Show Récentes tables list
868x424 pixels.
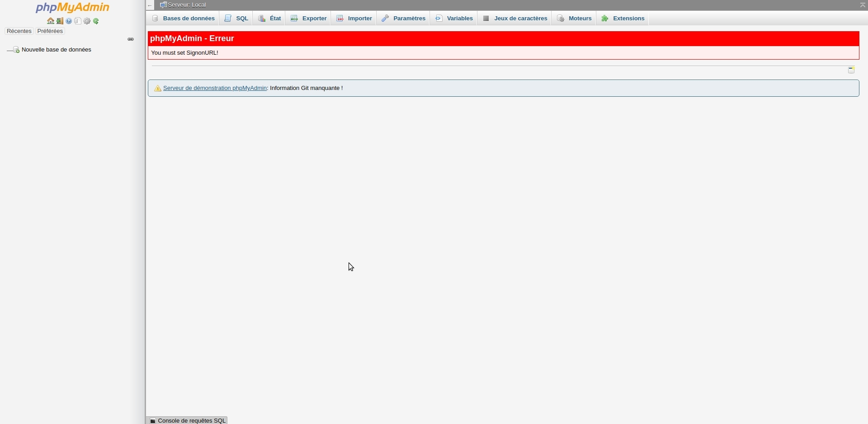pos(19,31)
